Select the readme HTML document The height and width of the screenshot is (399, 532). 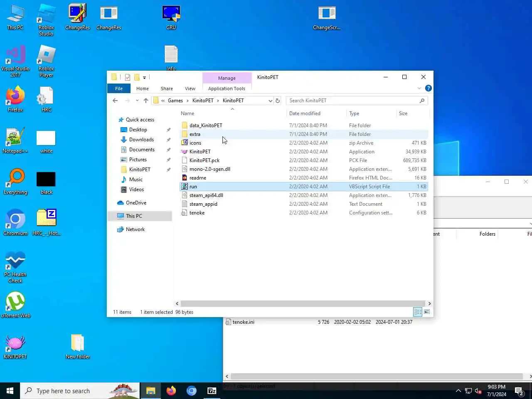click(x=303, y=178)
